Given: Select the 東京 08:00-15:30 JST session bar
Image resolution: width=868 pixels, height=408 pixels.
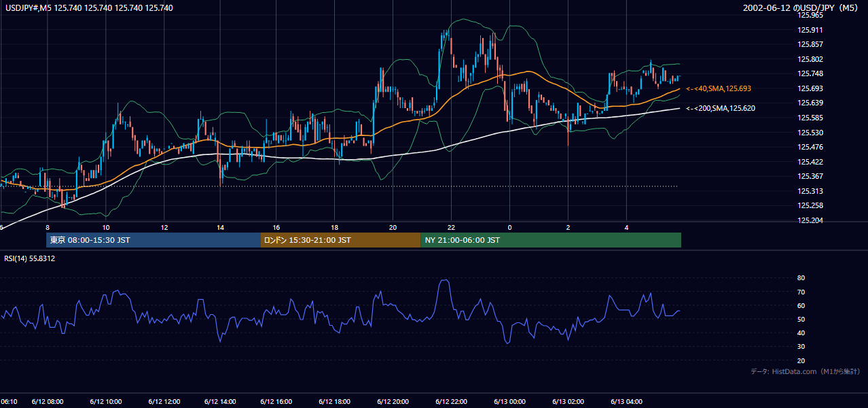Looking at the screenshot, I should click(153, 240).
